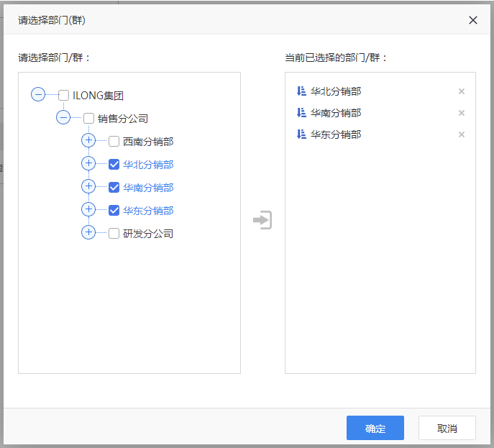Check the 西南分销部 checkbox
The width and height of the screenshot is (494, 448).
click(x=114, y=142)
